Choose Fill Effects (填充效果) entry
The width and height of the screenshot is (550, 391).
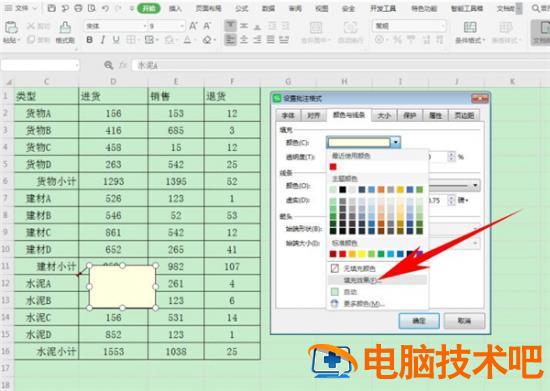click(377, 280)
